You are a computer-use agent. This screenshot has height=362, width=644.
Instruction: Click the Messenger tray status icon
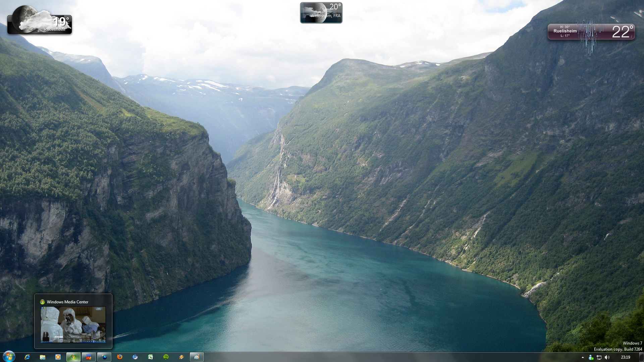coord(591,357)
